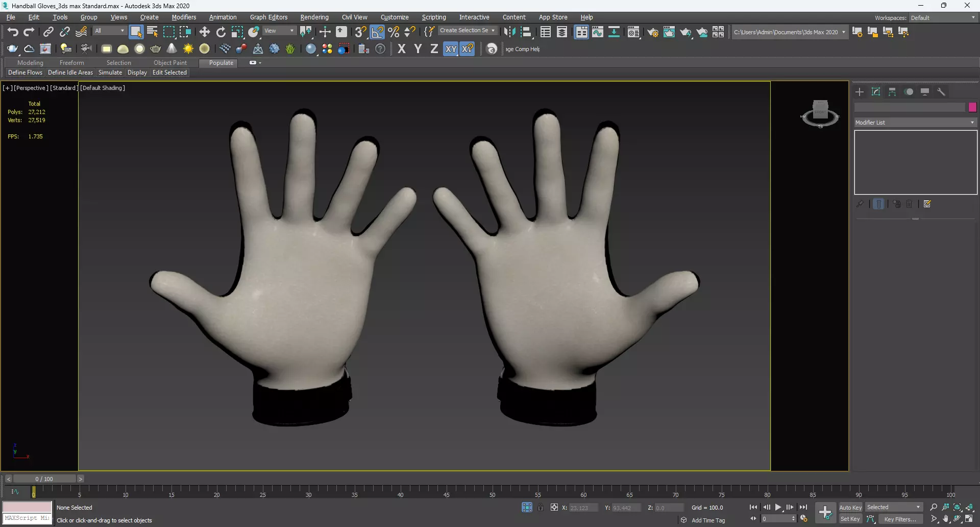Activate the Select and Link tool

click(x=48, y=32)
